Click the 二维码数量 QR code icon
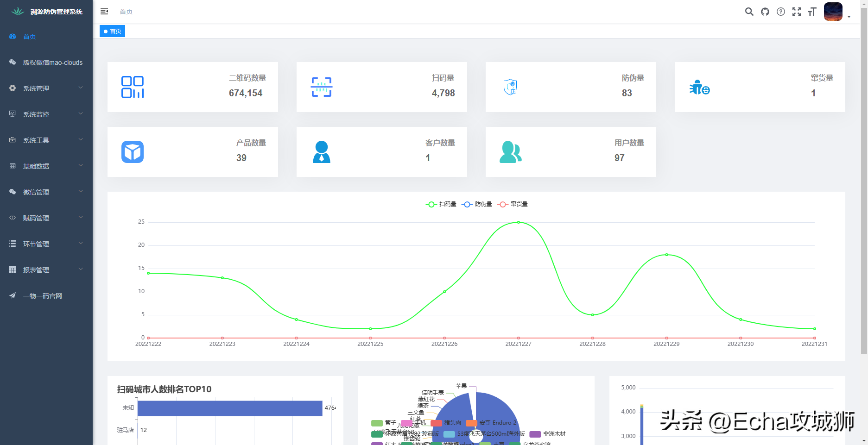Image resolution: width=868 pixels, height=445 pixels. [133, 87]
